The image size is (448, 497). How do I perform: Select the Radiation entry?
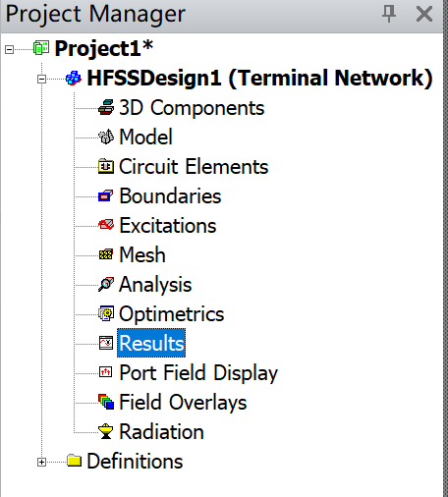click(x=161, y=431)
